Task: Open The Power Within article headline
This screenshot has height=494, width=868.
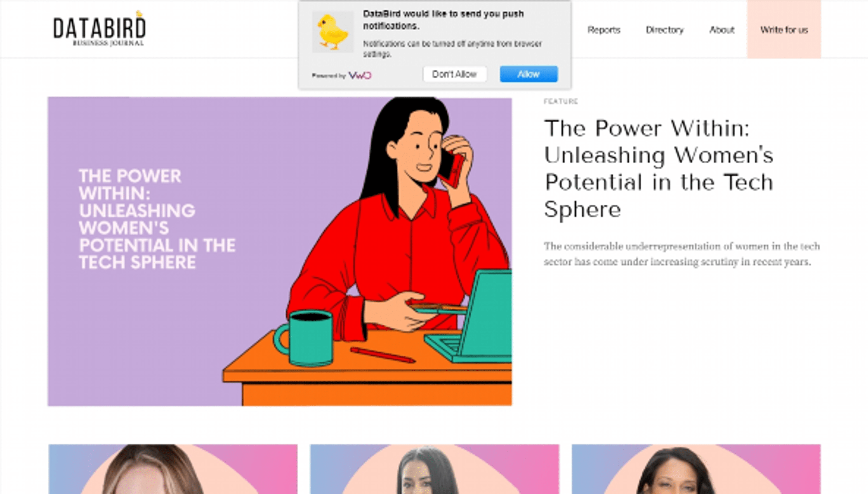Action: 659,169
